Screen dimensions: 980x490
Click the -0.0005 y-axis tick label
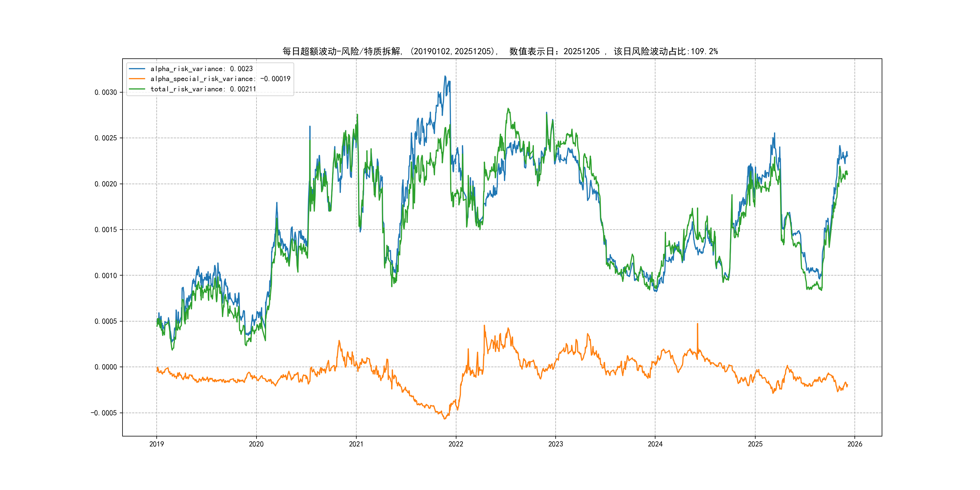click(x=104, y=413)
